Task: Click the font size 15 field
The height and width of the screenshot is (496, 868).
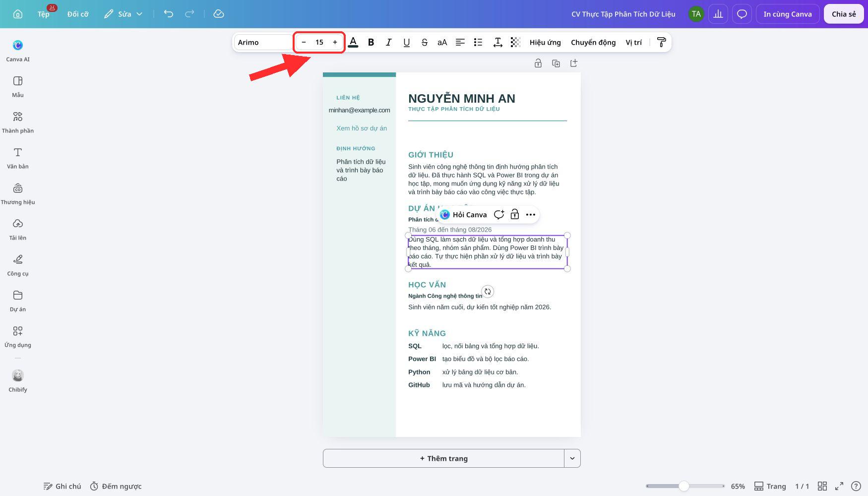Action: [319, 42]
